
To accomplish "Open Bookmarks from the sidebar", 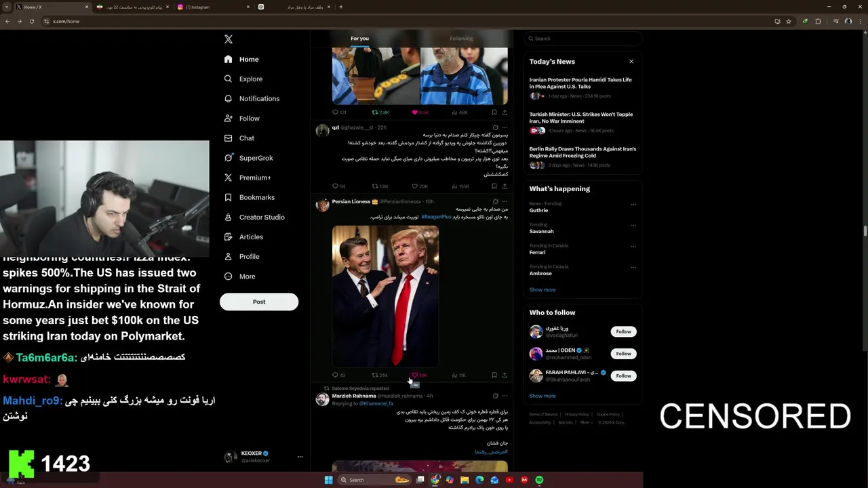I will point(249,197).
